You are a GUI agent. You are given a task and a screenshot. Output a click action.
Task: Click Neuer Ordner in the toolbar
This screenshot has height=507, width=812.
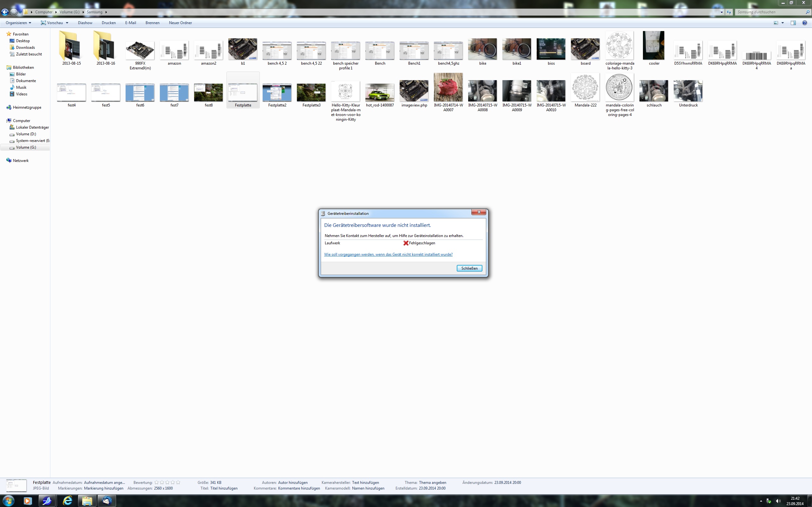coord(180,23)
